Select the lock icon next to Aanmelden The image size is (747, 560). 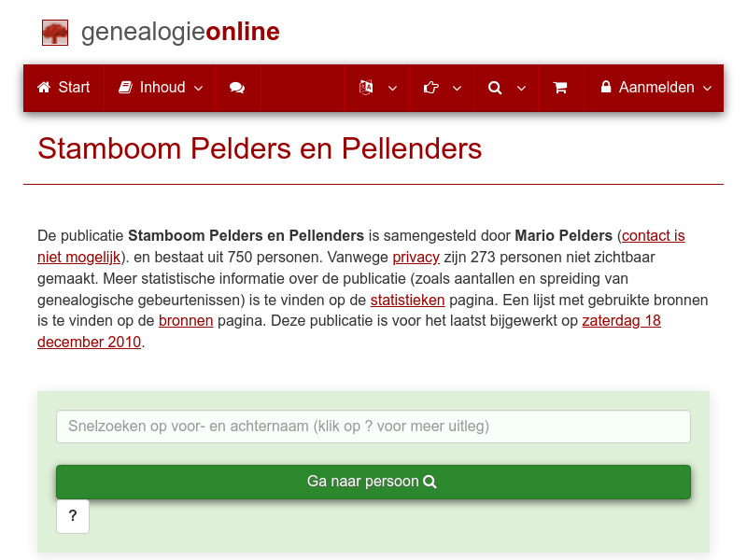(608, 88)
